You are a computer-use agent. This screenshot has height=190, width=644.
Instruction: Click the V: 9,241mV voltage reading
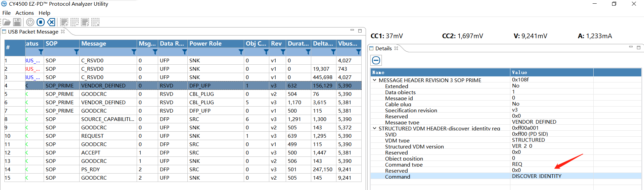[530, 36]
